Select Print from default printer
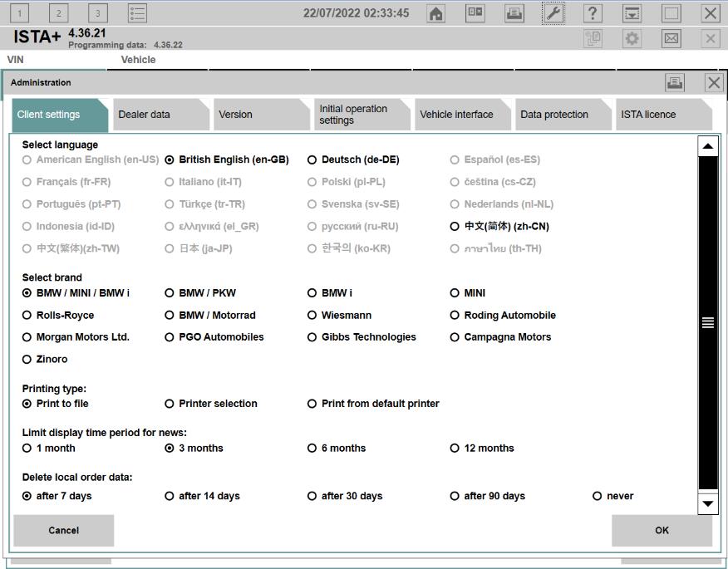 tap(374, 404)
